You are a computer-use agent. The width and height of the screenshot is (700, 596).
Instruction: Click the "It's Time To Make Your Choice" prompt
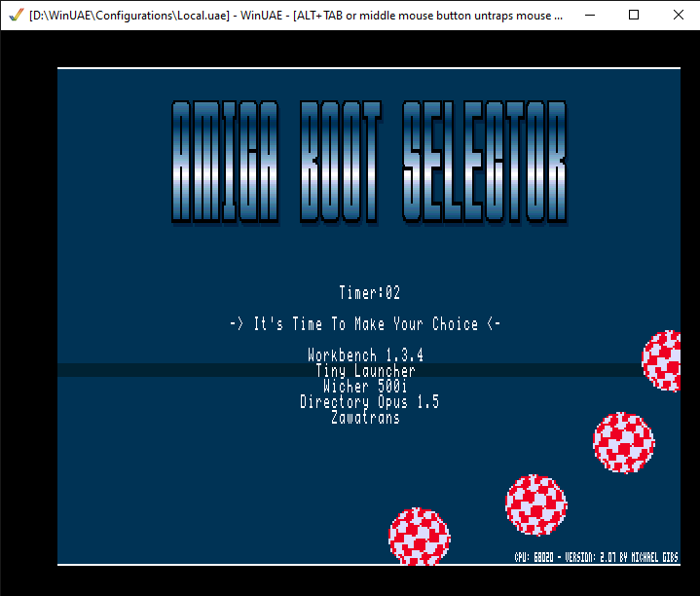[x=365, y=323]
